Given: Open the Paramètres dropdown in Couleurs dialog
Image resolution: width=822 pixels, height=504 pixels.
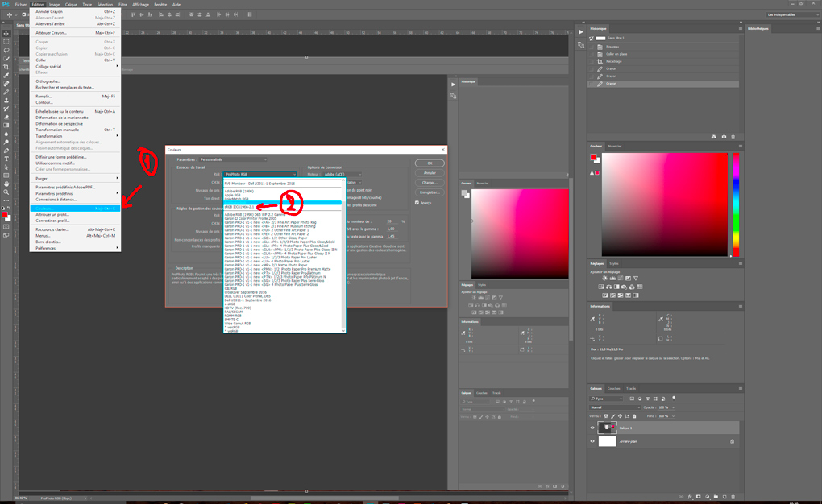Looking at the screenshot, I should [233, 159].
